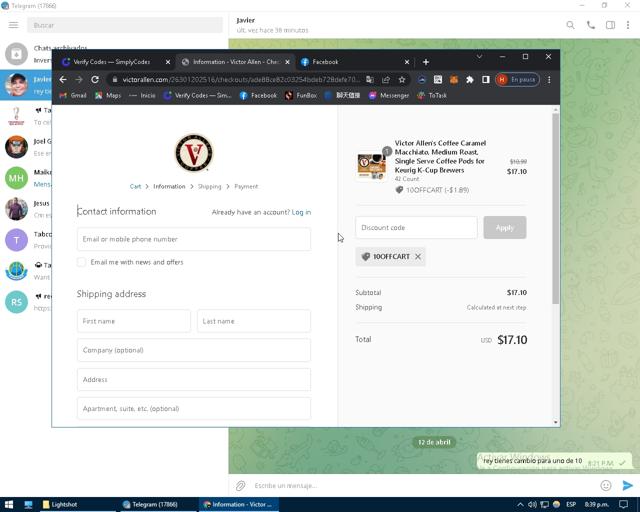Close the Verify Codes — SimplyCodes tab
Image resolution: width=640 pixels, height=512 pixels.
pyautogui.click(x=168, y=62)
